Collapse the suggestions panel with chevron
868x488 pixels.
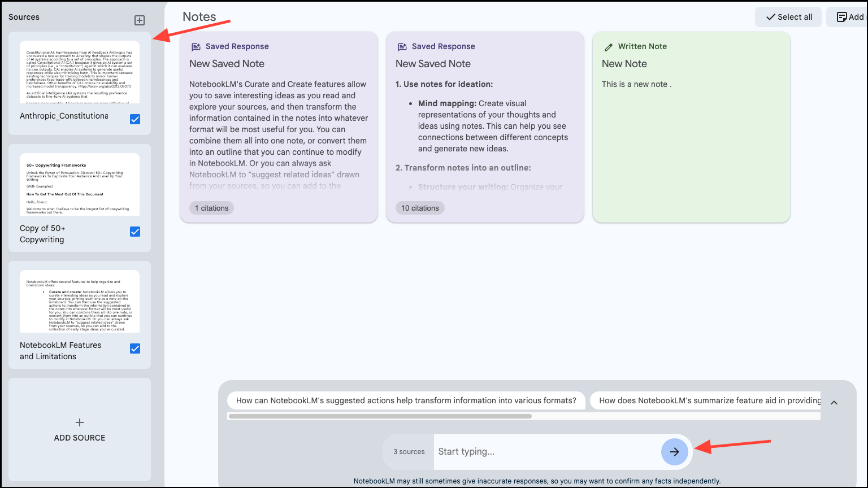pos(834,403)
